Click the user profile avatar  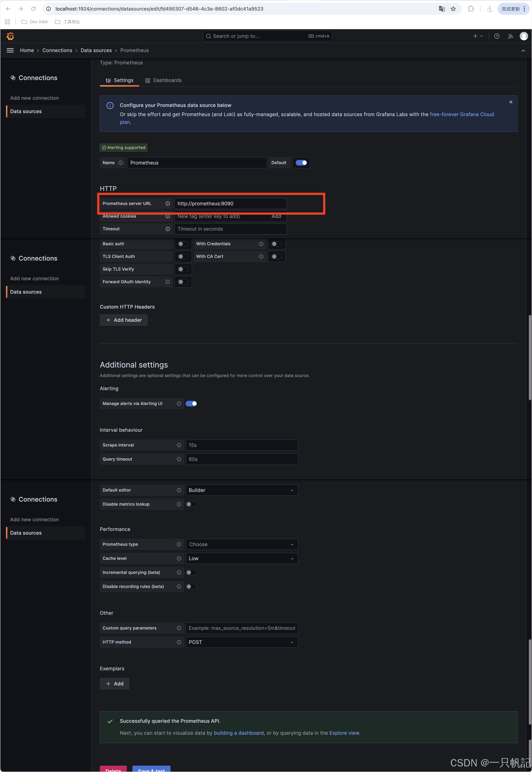click(x=523, y=36)
